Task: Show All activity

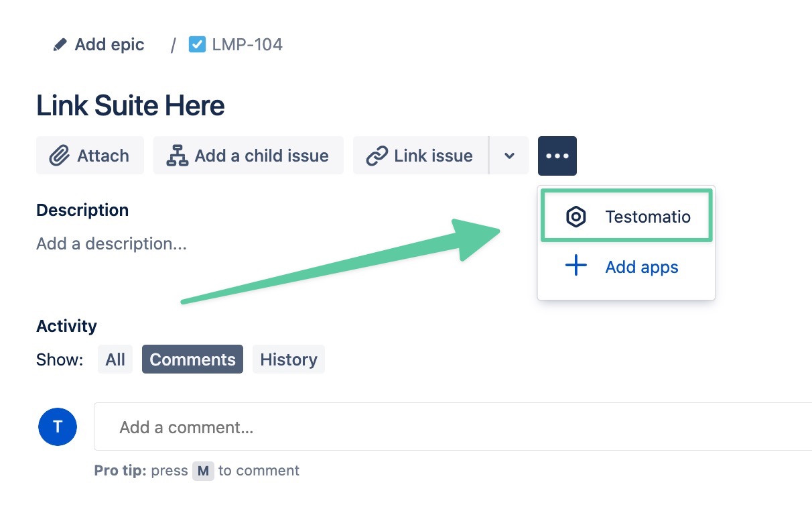Action: coord(115,359)
